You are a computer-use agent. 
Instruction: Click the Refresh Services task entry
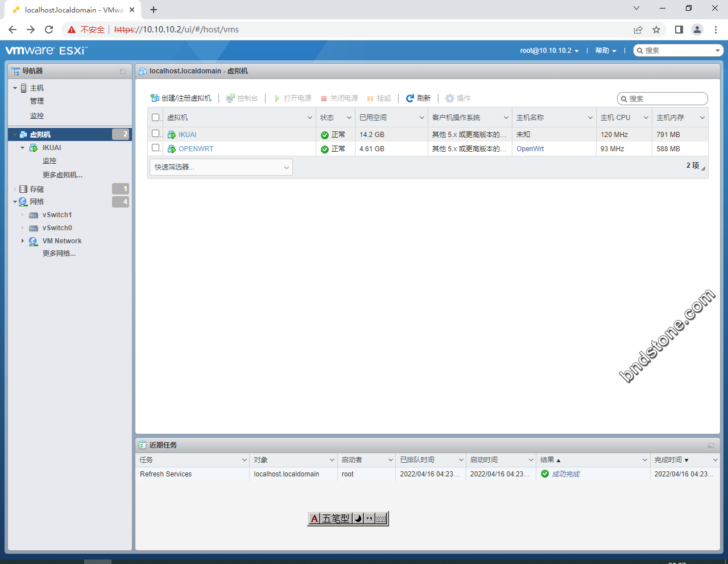point(166,474)
